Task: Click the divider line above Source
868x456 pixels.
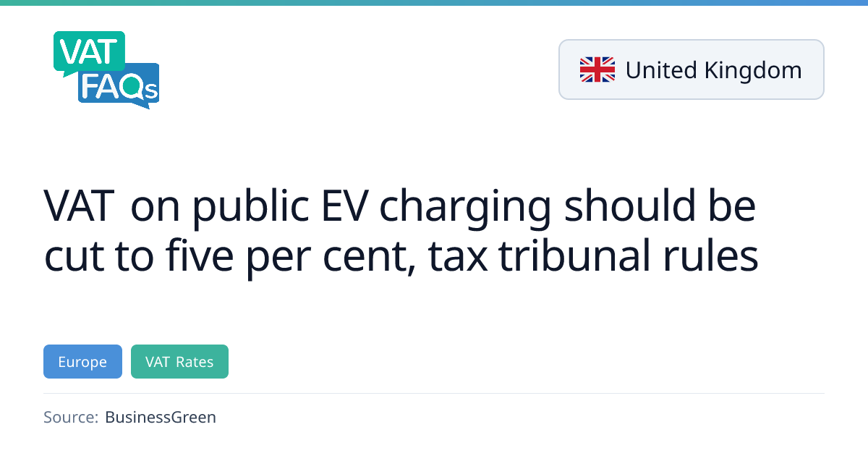Action: tap(434, 393)
